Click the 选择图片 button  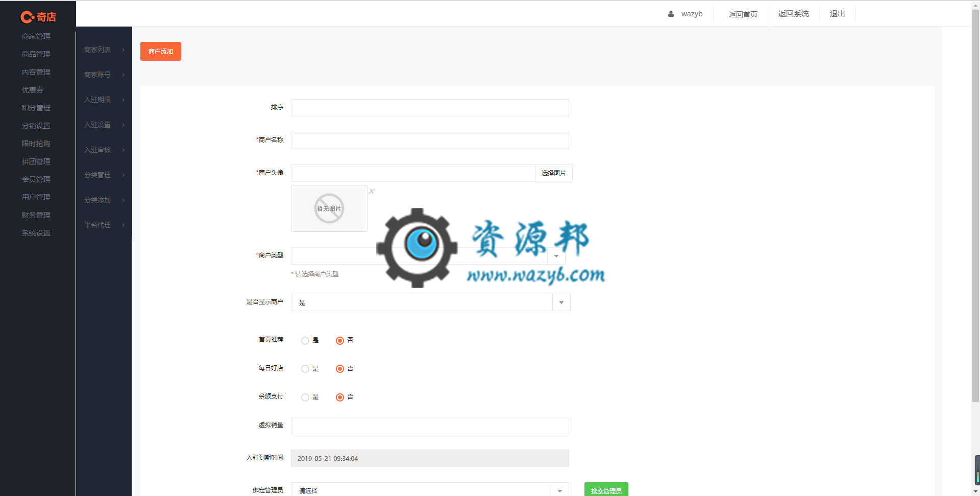pyautogui.click(x=554, y=173)
